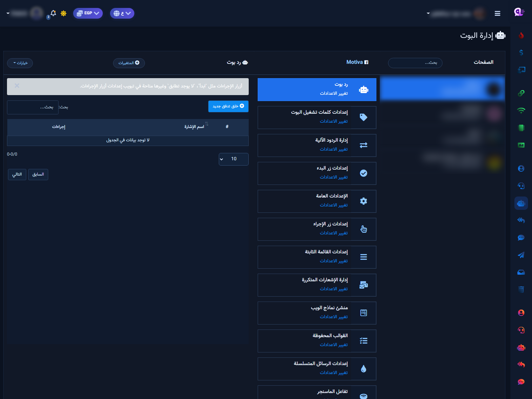532x399 pixels.
Task: Click the red flame icon in the sidebar
Action: click(x=521, y=35)
